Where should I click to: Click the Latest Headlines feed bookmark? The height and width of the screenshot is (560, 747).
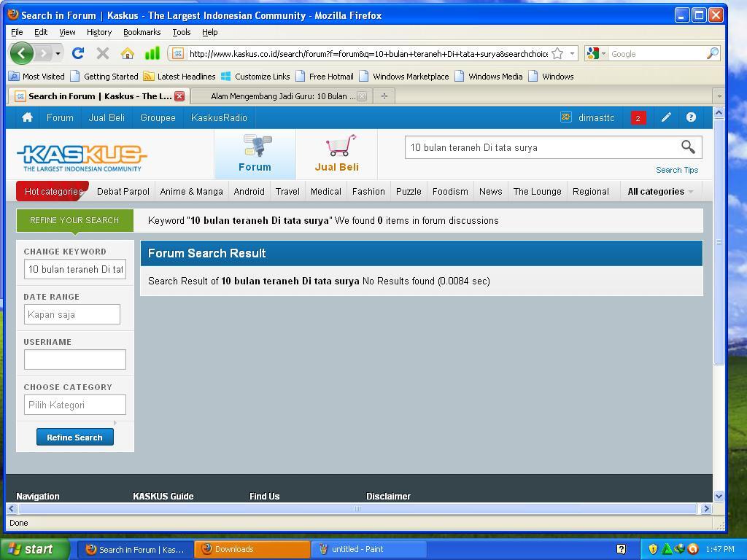pyautogui.click(x=179, y=76)
